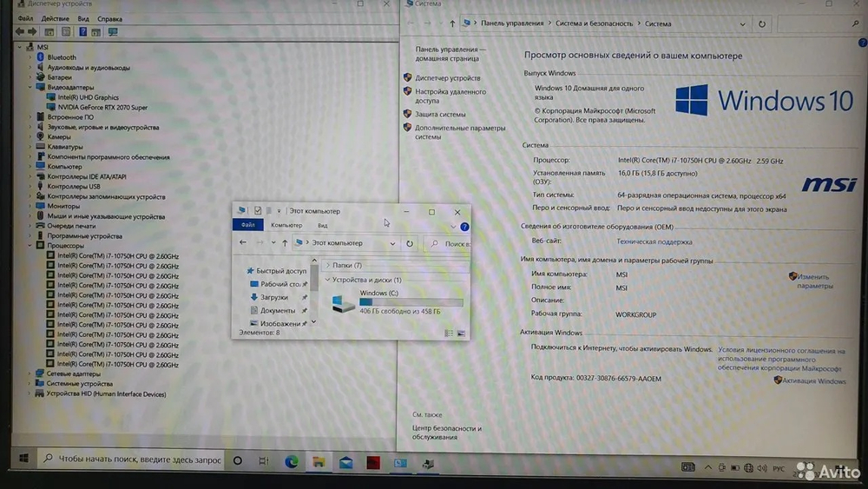Open the File Explorer taskbar icon

(319, 462)
